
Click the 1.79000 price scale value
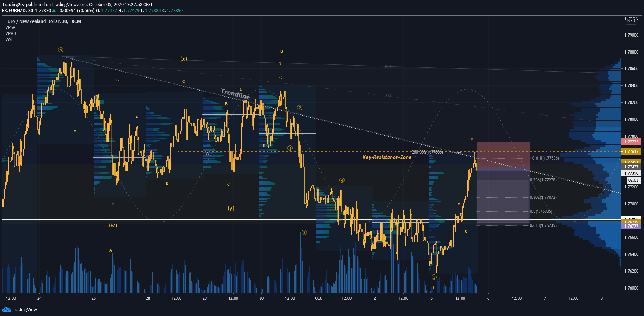(x=631, y=35)
